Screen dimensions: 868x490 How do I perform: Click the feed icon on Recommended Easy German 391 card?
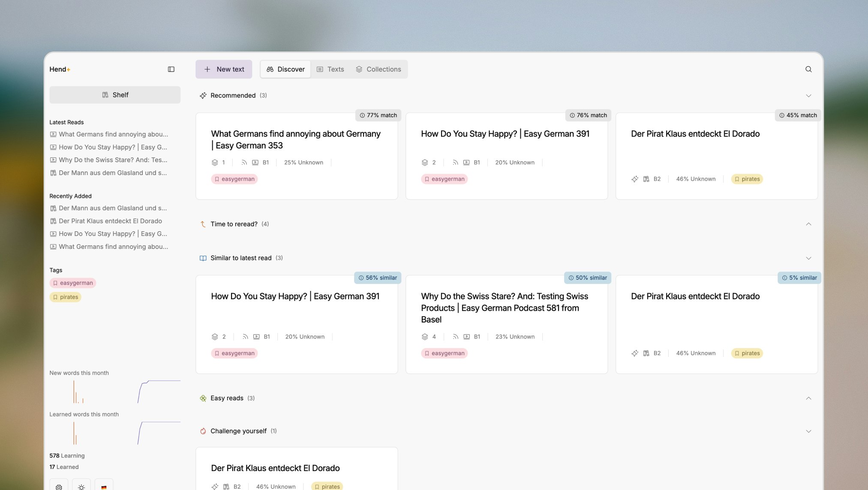455,162
